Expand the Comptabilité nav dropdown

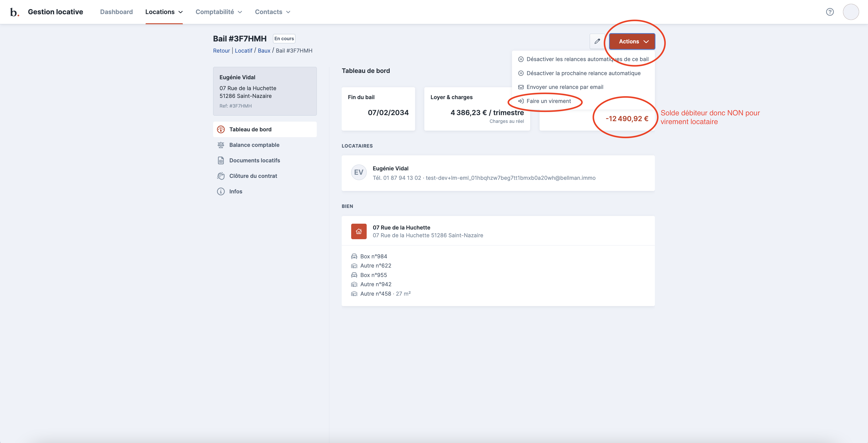pos(219,12)
